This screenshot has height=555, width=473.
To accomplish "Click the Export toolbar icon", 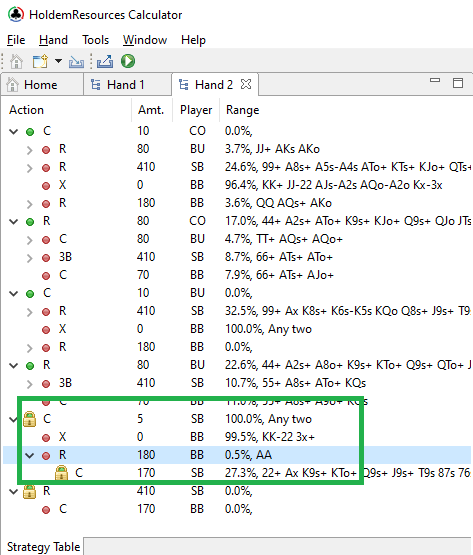I will point(105,61).
